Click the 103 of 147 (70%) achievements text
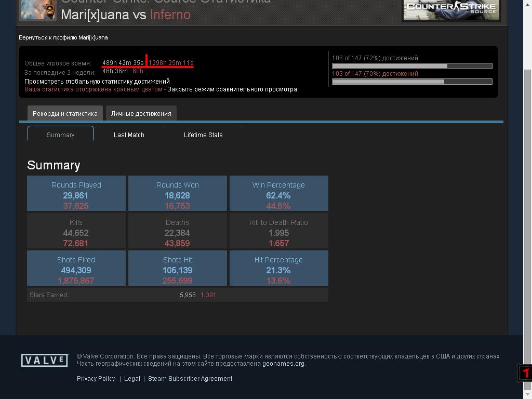532x399 pixels. [x=375, y=74]
